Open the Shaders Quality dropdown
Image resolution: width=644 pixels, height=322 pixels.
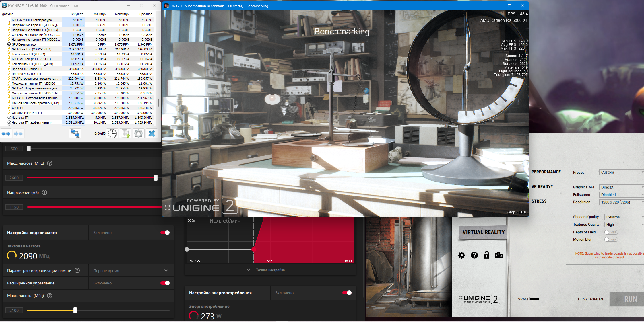pyautogui.click(x=624, y=217)
